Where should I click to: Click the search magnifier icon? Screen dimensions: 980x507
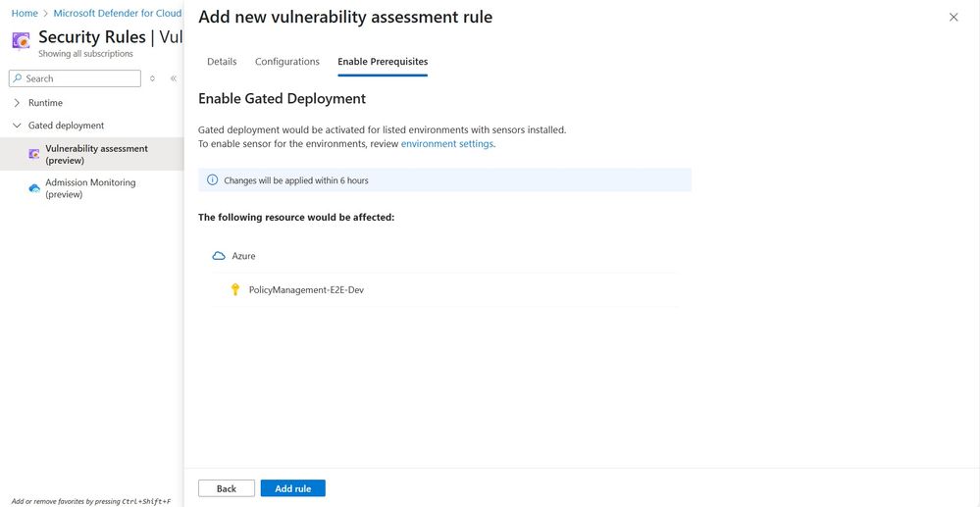pos(18,78)
